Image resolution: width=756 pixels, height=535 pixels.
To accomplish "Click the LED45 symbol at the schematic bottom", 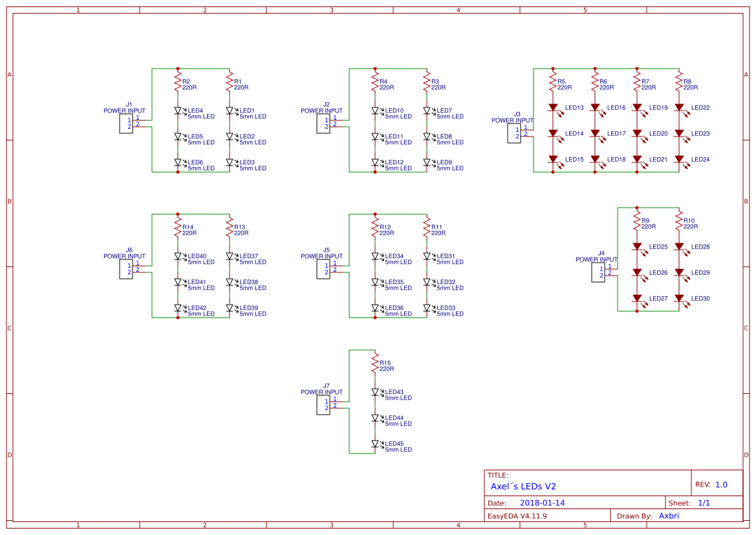I will click(375, 444).
